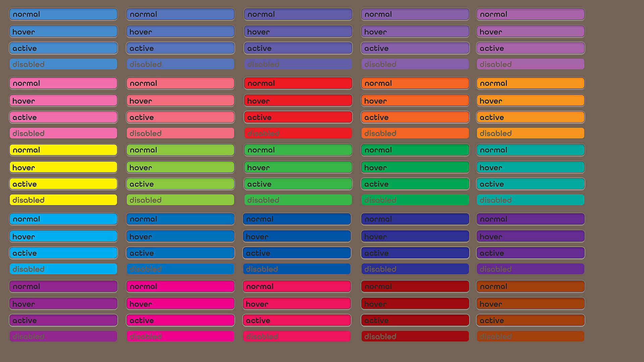Viewport: 644px width, 362px height.
Task: Click the dark red 'disabled' button
Action: point(415,336)
